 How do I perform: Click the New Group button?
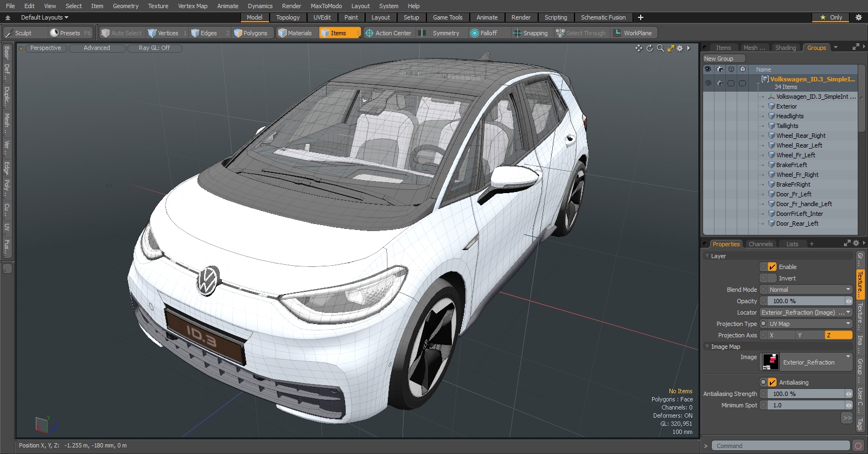click(724, 59)
